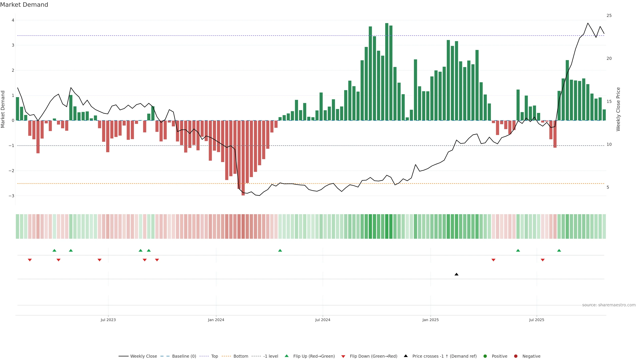
Task: Click first red flip-down marker at far left
Action: (x=30, y=260)
